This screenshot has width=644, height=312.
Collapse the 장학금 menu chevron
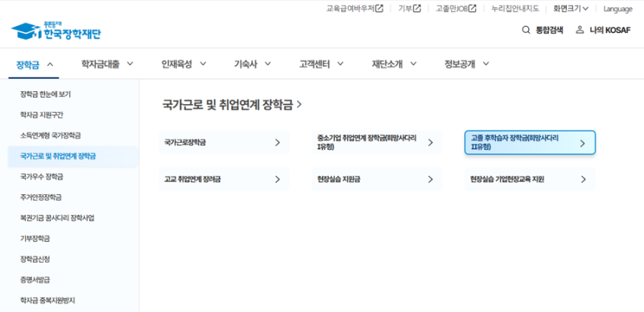(50, 64)
